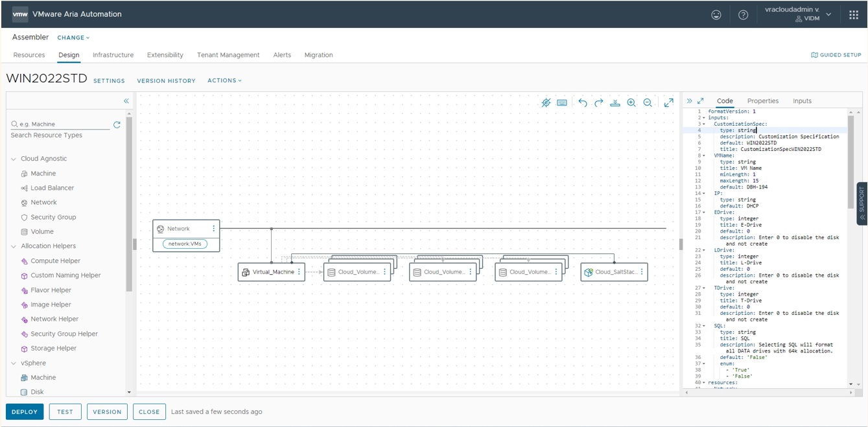Zoom out on the design canvas
The width and height of the screenshot is (868, 427).
click(x=647, y=102)
